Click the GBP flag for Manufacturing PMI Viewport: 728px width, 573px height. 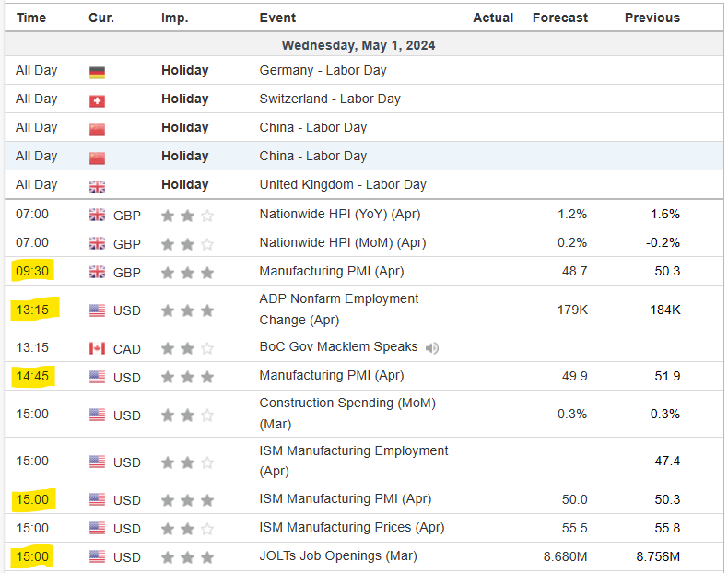97,273
